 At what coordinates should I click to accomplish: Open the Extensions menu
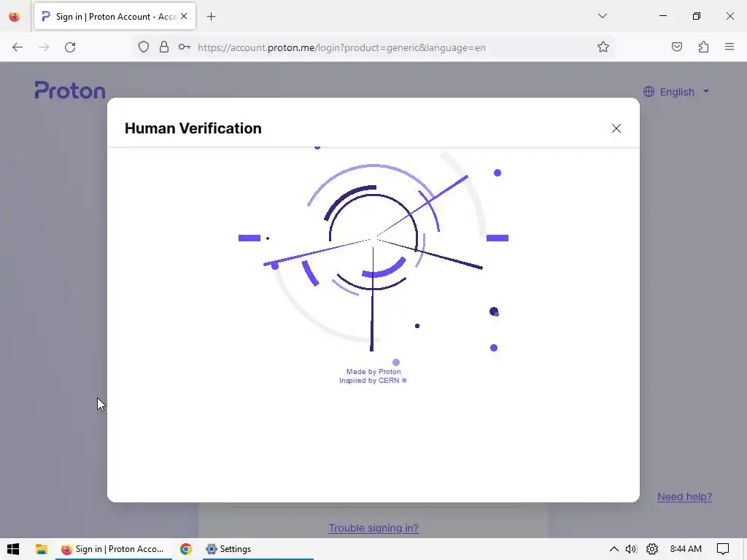703,47
